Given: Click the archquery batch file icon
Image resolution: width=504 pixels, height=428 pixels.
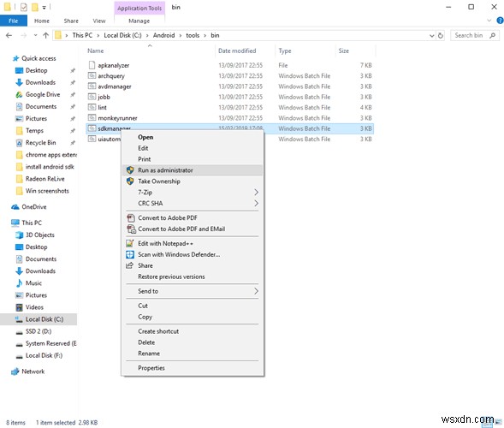Looking at the screenshot, I should pyautogui.click(x=92, y=76).
